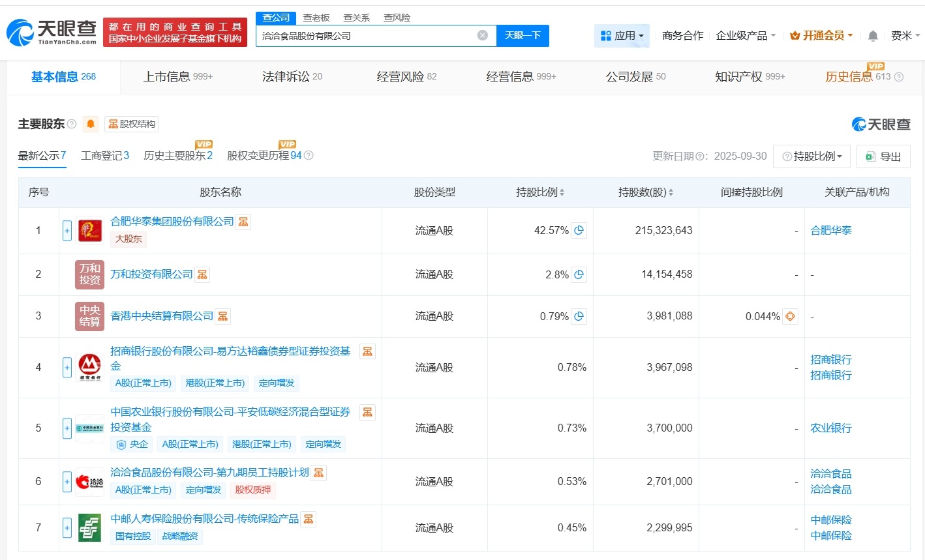Viewport: 925px width, 560px height.
Task: Open the 合肥华泰 related product link
Action: click(x=830, y=230)
